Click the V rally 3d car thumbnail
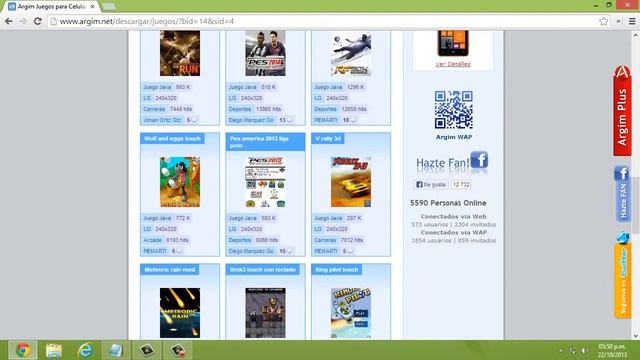 [351, 182]
